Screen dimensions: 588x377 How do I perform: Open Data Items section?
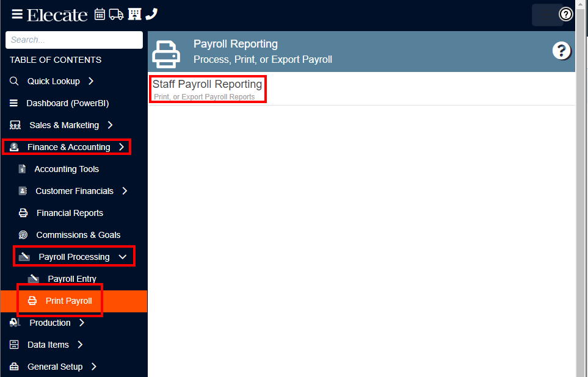click(x=48, y=345)
